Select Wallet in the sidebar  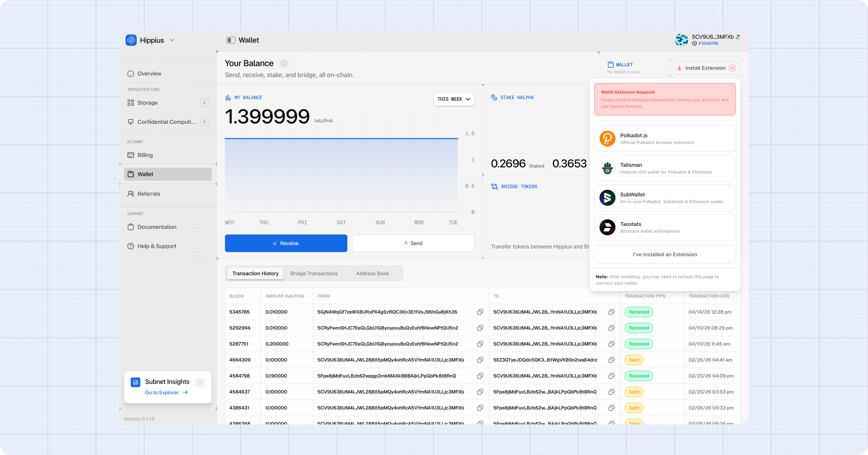tap(168, 174)
